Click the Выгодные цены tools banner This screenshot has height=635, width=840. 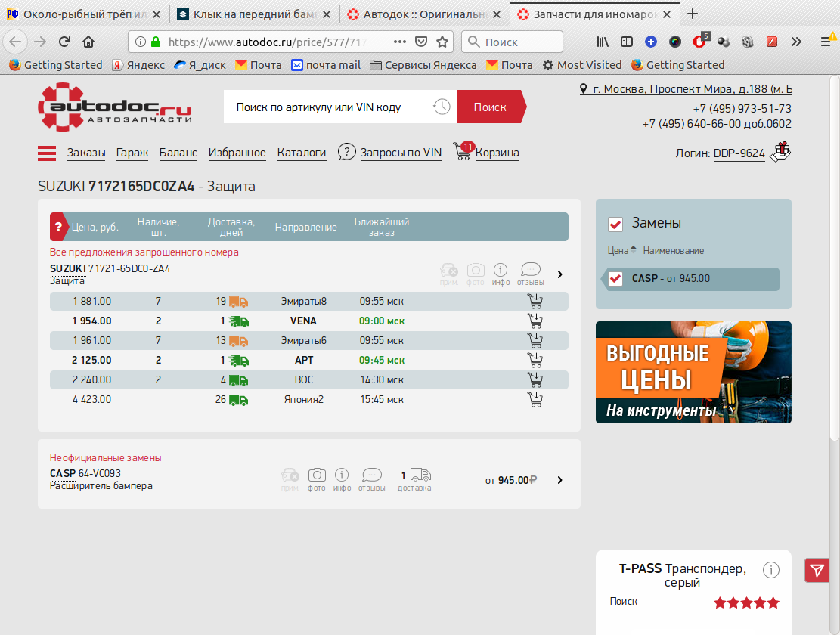click(693, 372)
